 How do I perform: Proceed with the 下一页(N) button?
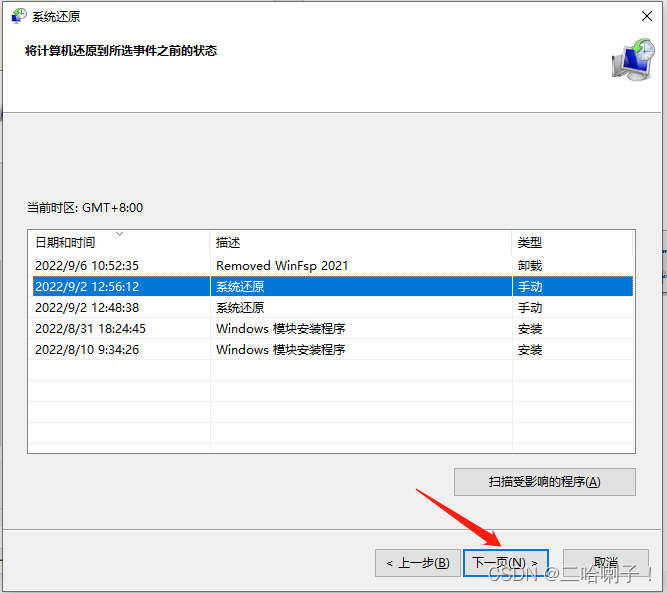(x=505, y=563)
